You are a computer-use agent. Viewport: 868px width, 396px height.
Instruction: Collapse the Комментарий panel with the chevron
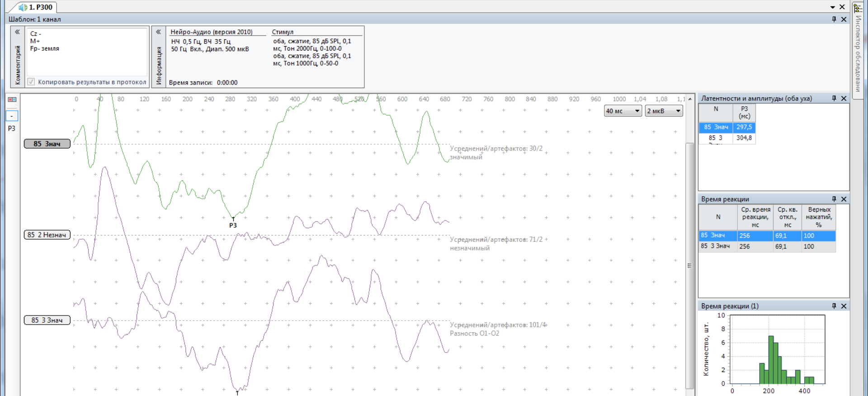click(17, 32)
